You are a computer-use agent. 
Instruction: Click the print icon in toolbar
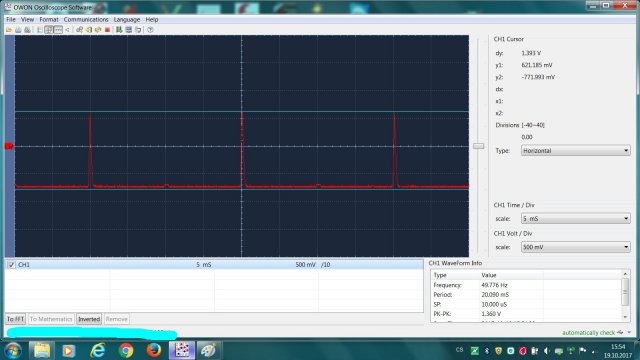pos(18,30)
